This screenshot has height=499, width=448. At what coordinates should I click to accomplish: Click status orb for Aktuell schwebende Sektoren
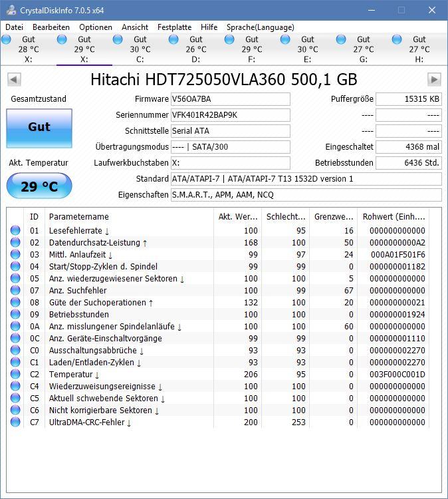[15, 398]
